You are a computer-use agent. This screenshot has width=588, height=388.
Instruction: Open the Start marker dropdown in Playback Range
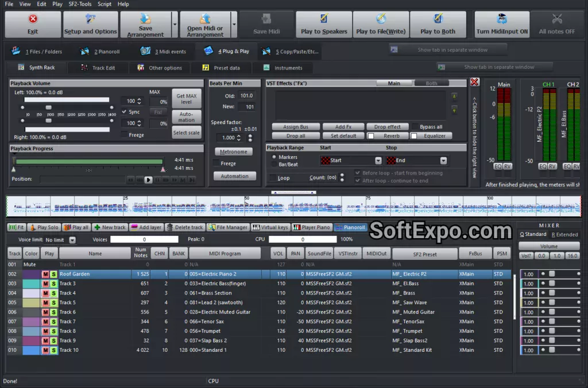[x=377, y=160]
